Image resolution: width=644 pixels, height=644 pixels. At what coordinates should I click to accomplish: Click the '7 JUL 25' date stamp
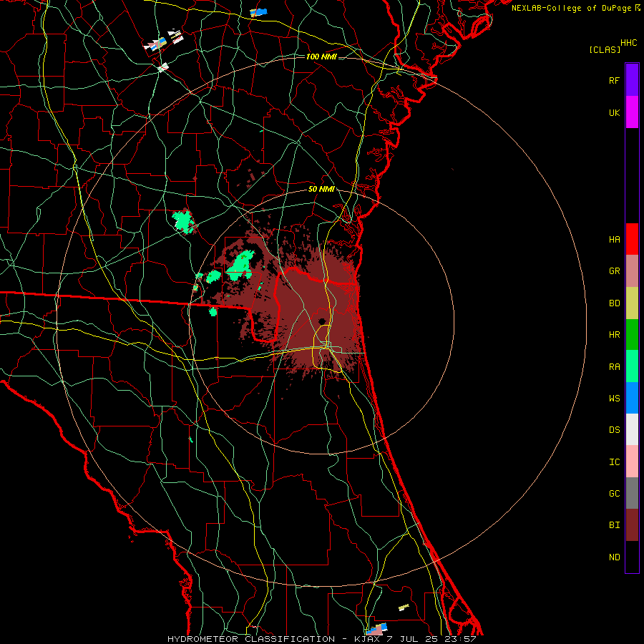[x=413, y=639]
